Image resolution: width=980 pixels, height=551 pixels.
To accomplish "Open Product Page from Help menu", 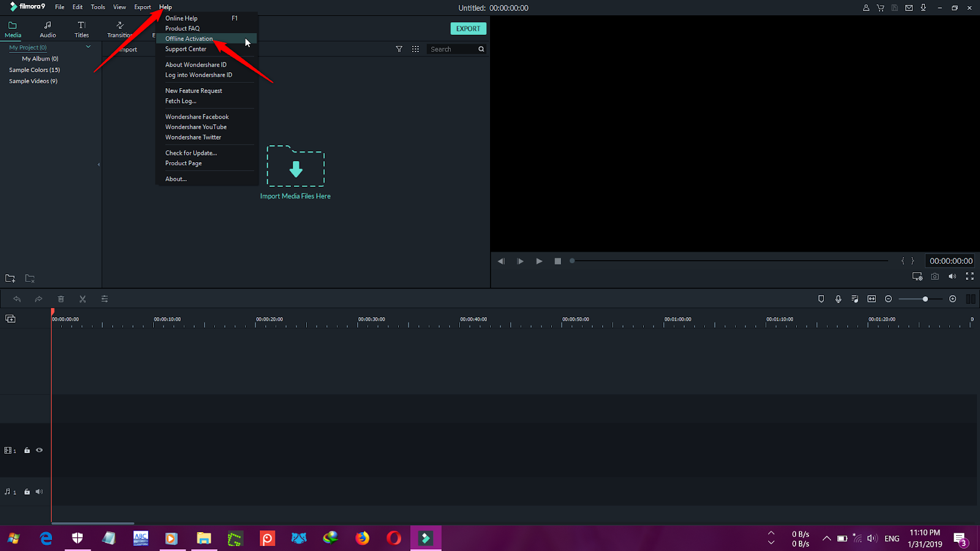I will pyautogui.click(x=206, y=163).
